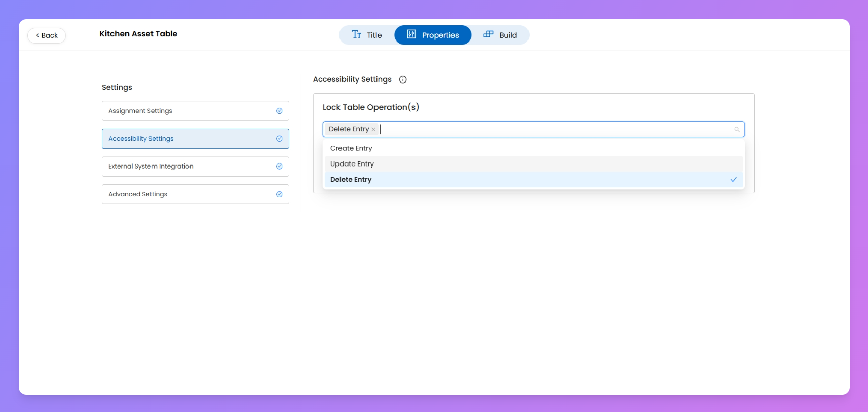The height and width of the screenshot is (412, 868).
Task: Select Create Entry from the dropdown list
Action: (x=351, y=148)
